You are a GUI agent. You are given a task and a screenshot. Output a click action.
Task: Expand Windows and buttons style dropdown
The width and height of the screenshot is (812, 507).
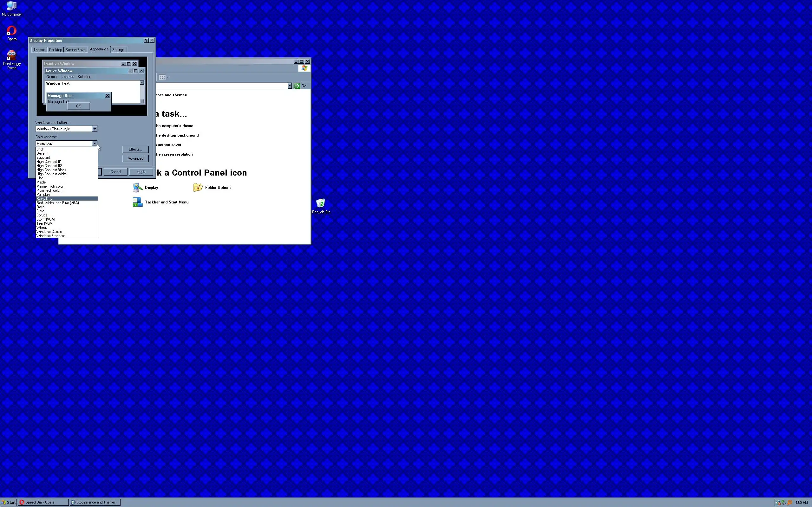pos(95,129)
